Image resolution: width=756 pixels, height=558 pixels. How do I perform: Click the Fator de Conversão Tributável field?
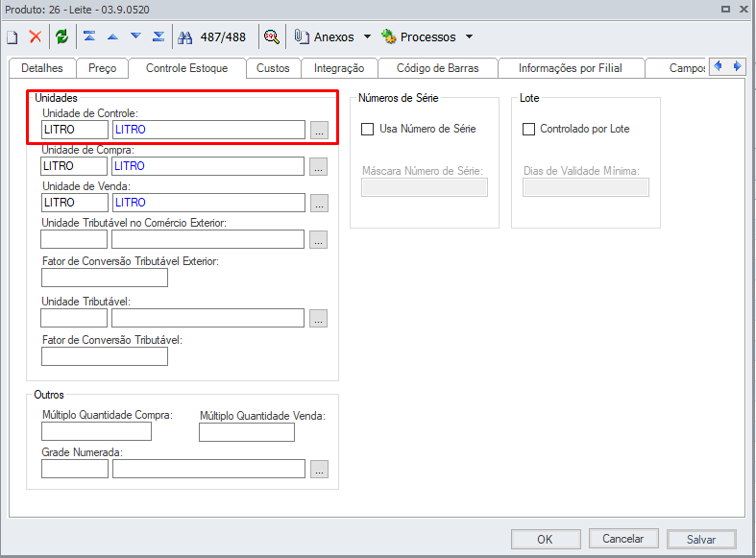tap(105, 356)
